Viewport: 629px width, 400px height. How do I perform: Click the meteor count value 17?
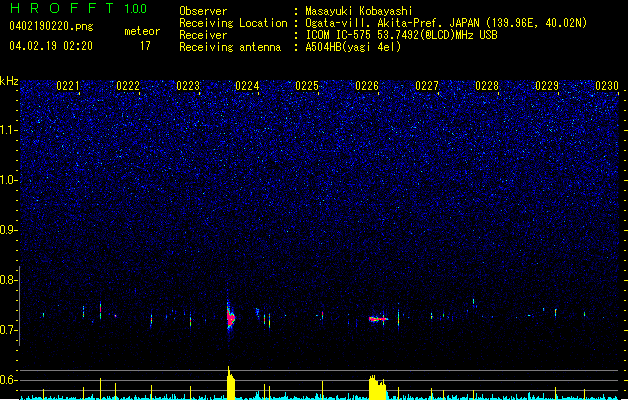point(145,46)
